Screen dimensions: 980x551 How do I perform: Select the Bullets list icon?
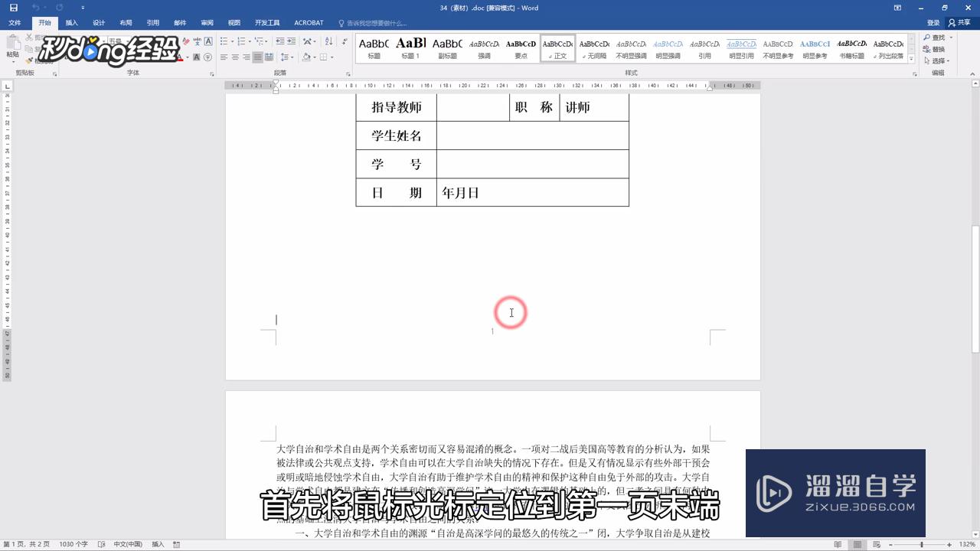(x=224, y=41)
